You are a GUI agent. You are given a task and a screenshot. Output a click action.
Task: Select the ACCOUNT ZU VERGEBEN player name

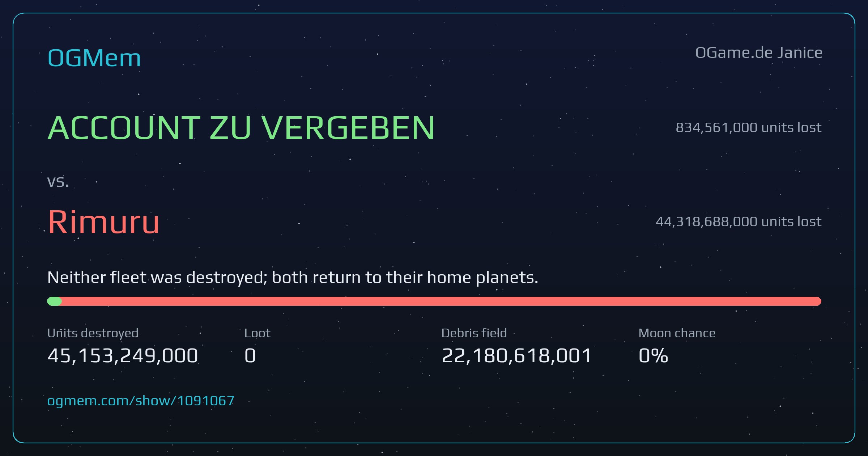point(241,128)
